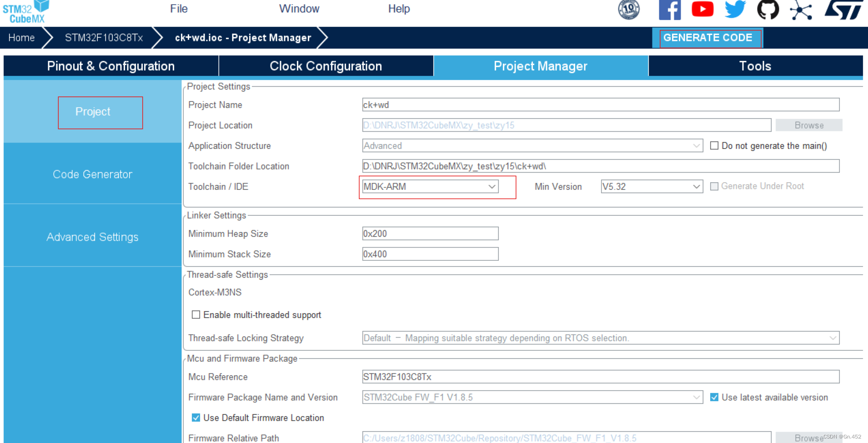Viewport: 868px width, 443px height.
Task: Click the Firmware Relative Path field
Action: tap(567, 438)
